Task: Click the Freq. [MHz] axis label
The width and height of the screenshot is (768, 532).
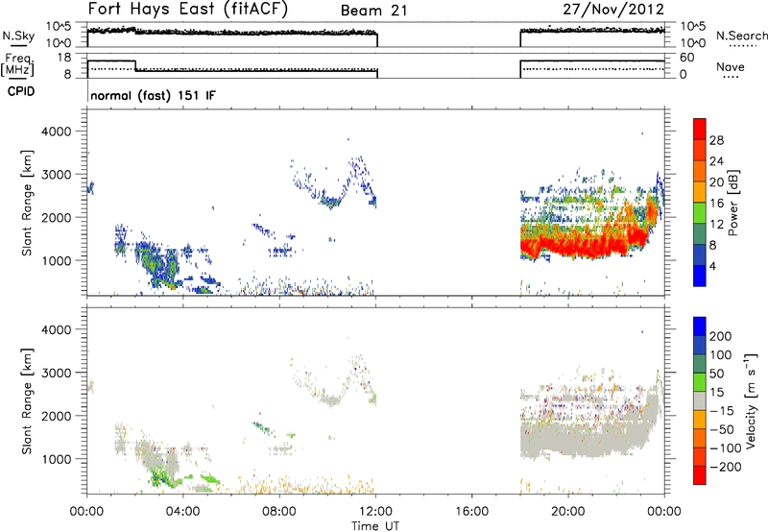Action: (18, 65)
